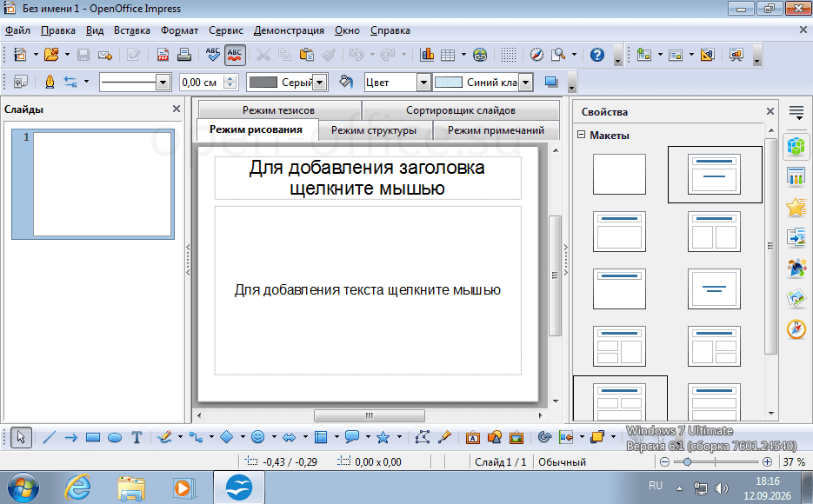Click the Export as PDF icon
Screen dimensions: 813x504
[163, 55]
